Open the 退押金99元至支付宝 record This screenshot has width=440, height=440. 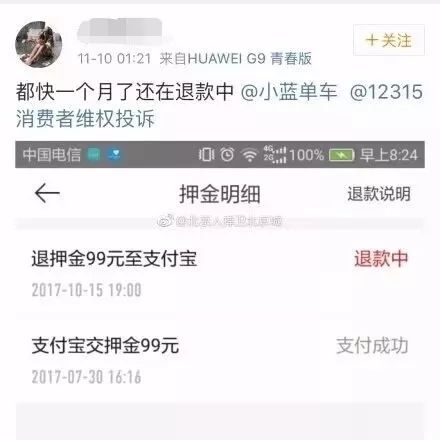pos(220,273)
